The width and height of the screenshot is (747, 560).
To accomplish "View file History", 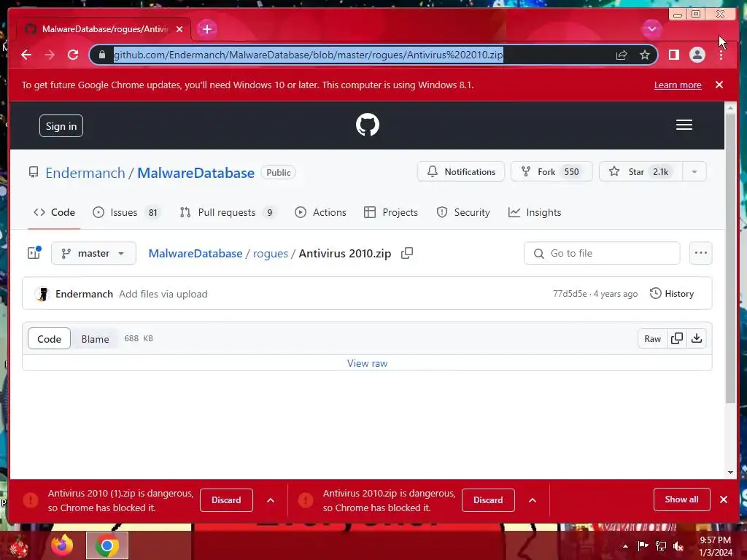I will click(x=672, y=294).
